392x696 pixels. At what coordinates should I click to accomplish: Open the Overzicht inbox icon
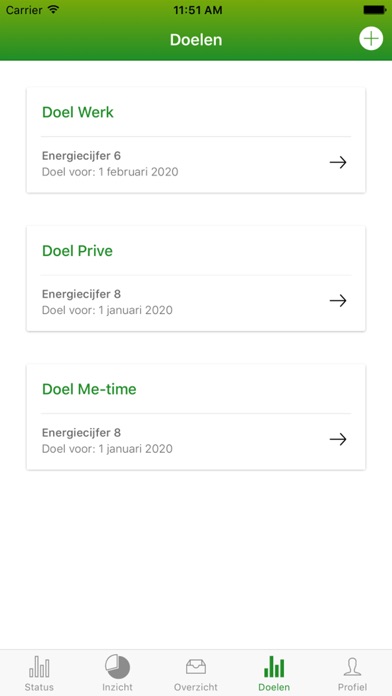tap(196, 667)
